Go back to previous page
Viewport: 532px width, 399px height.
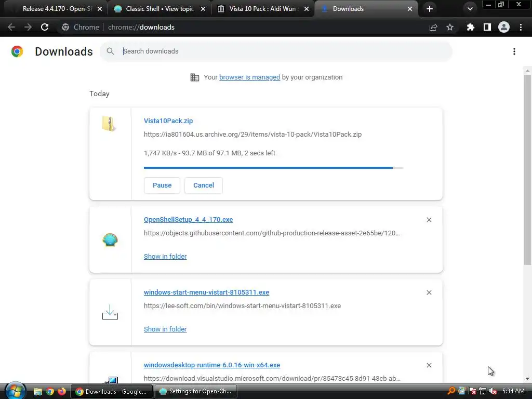click(11, 27)
